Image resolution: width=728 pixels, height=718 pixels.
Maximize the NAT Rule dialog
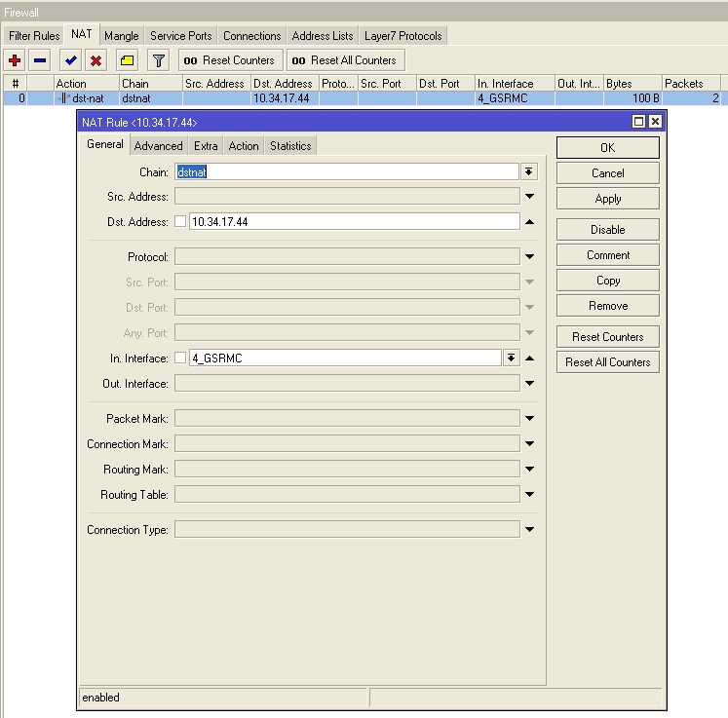click(x=639, y=122)
